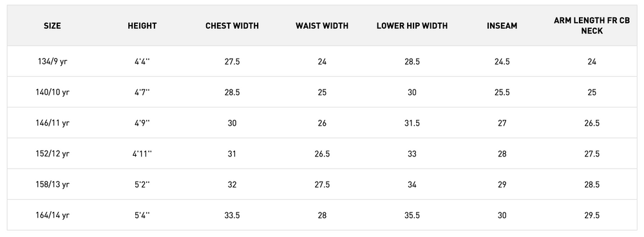Click the 140/10 yr size cell

(x=52, y=93)
